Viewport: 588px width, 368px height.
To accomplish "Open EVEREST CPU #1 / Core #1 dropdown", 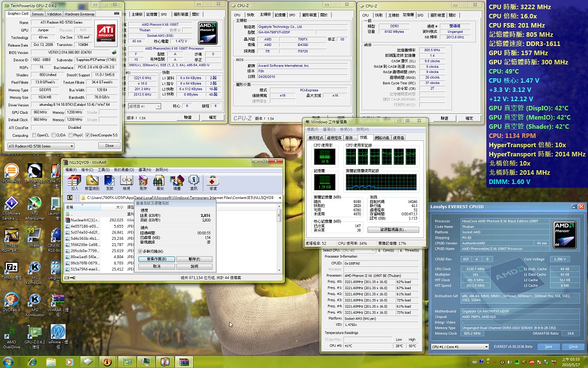I will (460, 347).
